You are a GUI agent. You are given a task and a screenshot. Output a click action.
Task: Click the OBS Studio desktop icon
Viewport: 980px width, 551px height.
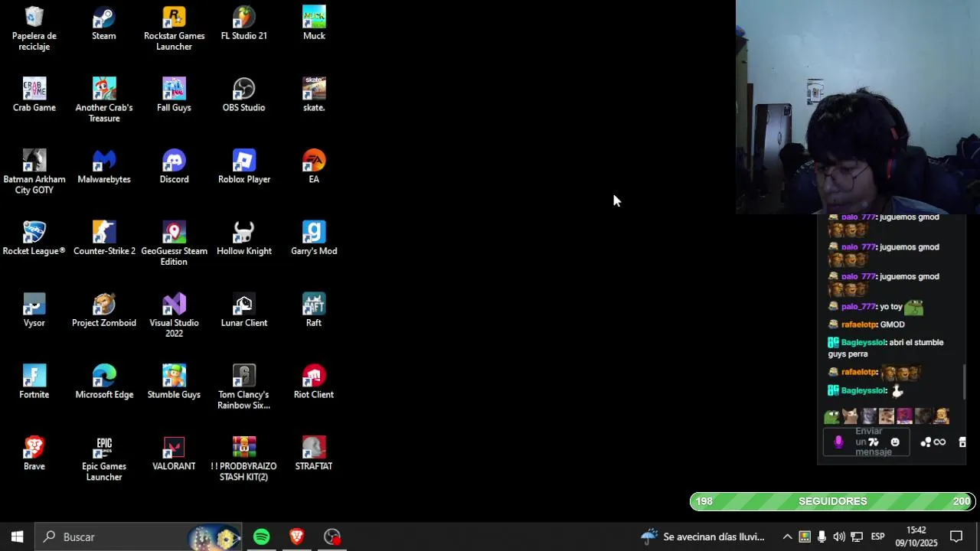coord(244,95)
